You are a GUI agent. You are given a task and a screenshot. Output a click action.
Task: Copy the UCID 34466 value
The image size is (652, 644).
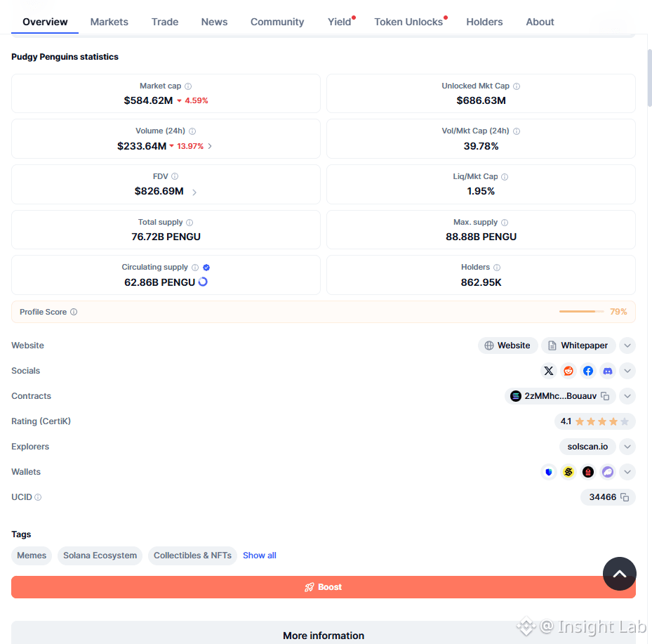[625, 497]
